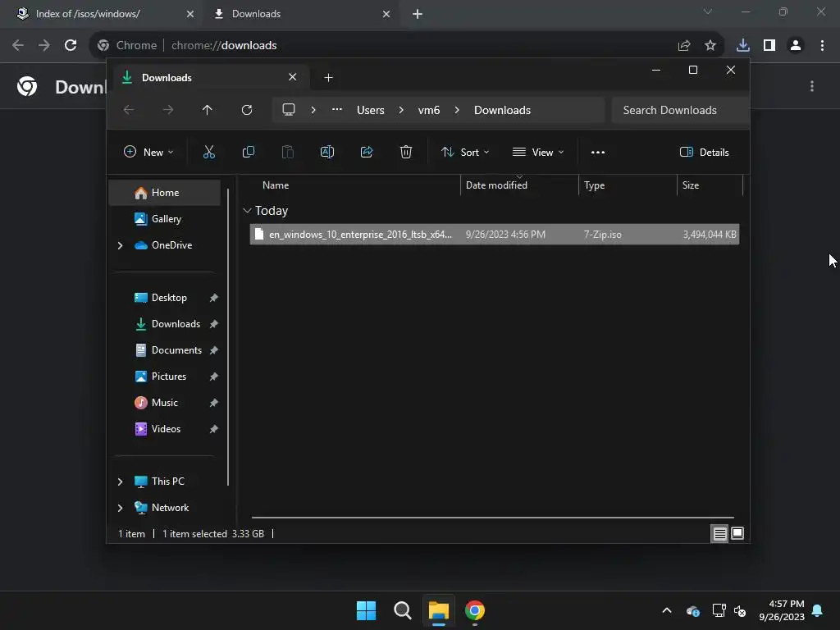This screenshot has width=840, height=630.
Task: Close the Downloads Explorer tab
Action: click(293, 77)
